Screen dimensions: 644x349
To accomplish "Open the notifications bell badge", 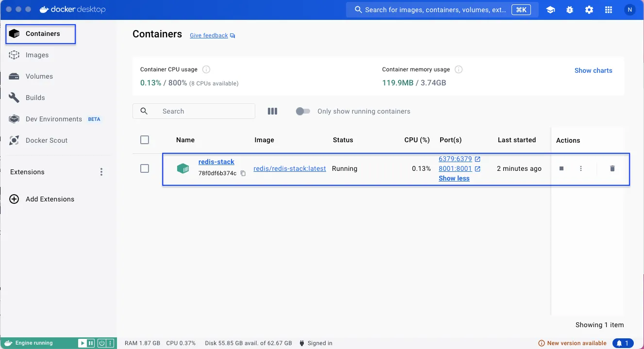I will pyautogui.click(x=623, y=343).
